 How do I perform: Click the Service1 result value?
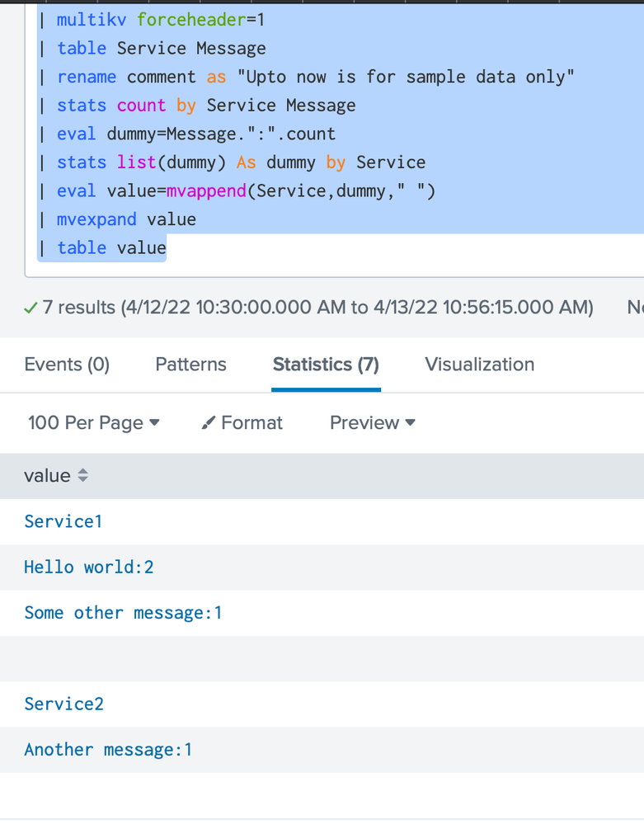(63, 521)
